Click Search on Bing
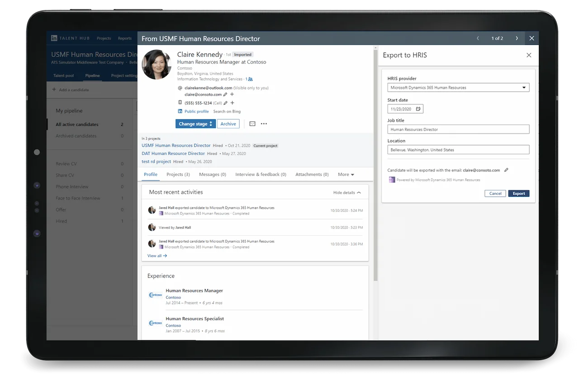Screen dimensions: 588x385 click(x=227, y=111)
